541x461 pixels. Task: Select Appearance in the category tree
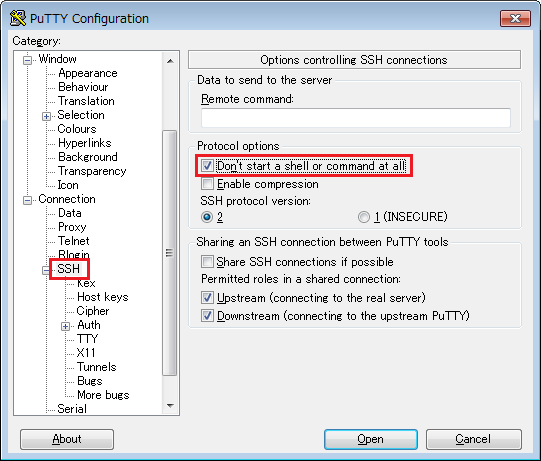point(88,73)
